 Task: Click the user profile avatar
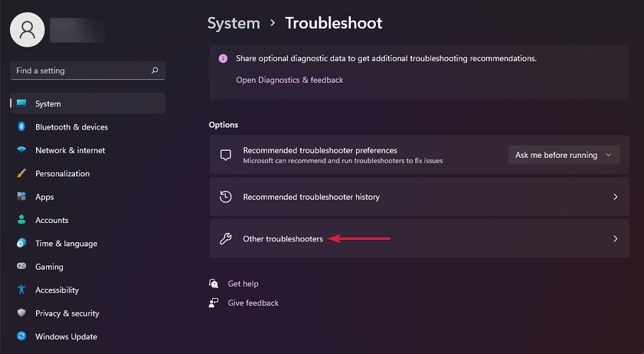point(28,29)
